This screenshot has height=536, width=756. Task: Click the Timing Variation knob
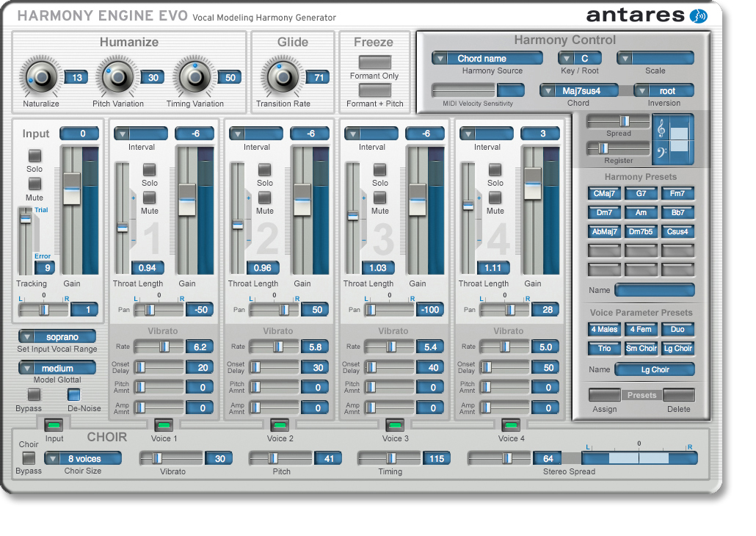tap(195, 77)
